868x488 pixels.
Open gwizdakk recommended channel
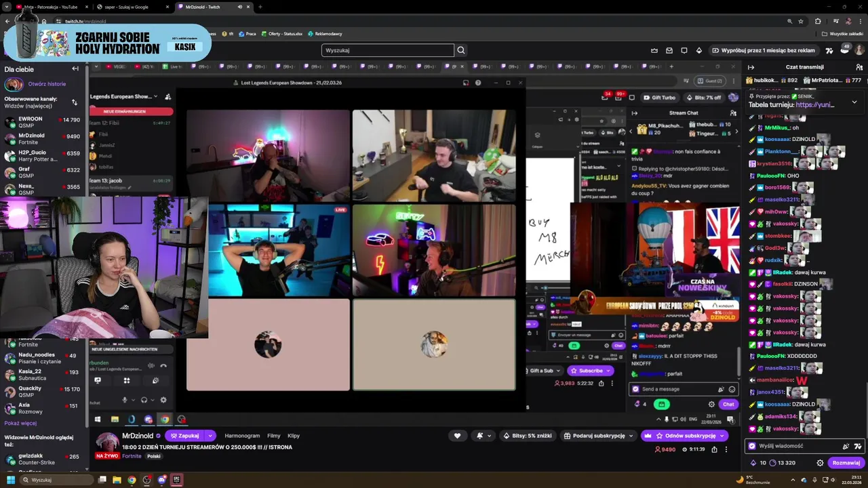[x=43, y=460]
